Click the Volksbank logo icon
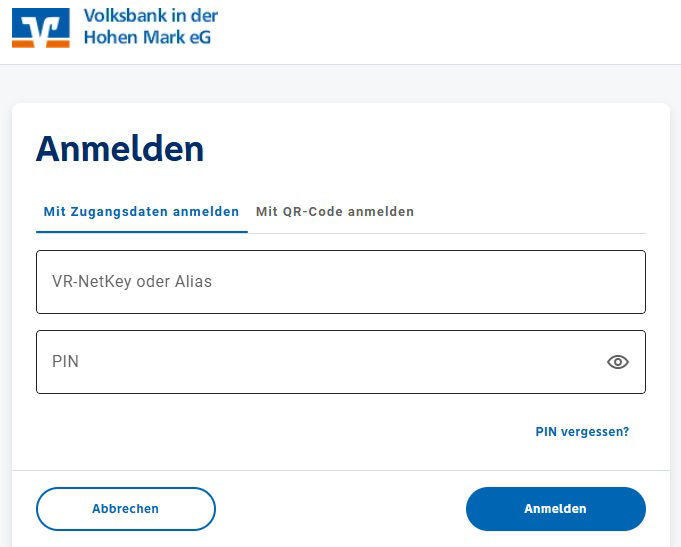Viewport: 681px width, 547px height. (41, 28)
